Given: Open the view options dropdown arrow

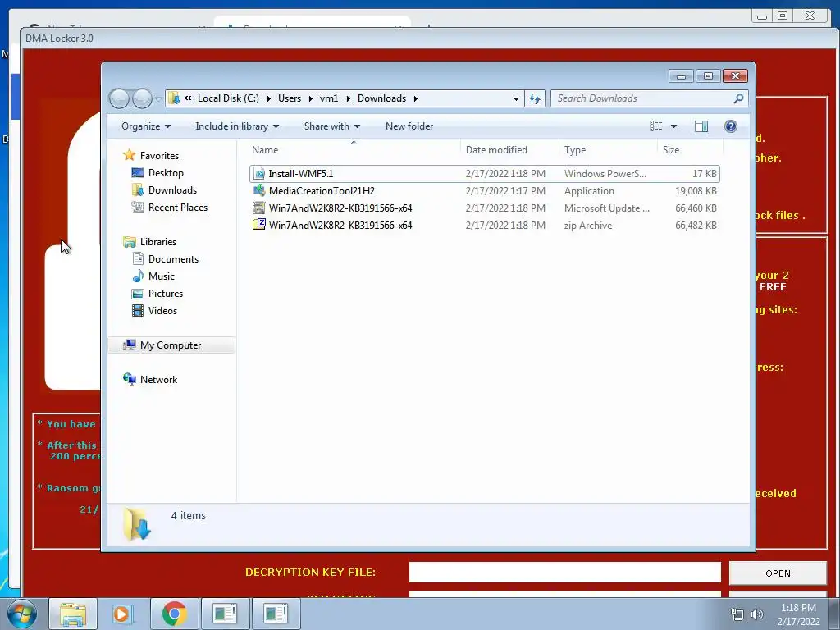Looking at the screenshot, I should pyautogui.click(x=674, y=126).
